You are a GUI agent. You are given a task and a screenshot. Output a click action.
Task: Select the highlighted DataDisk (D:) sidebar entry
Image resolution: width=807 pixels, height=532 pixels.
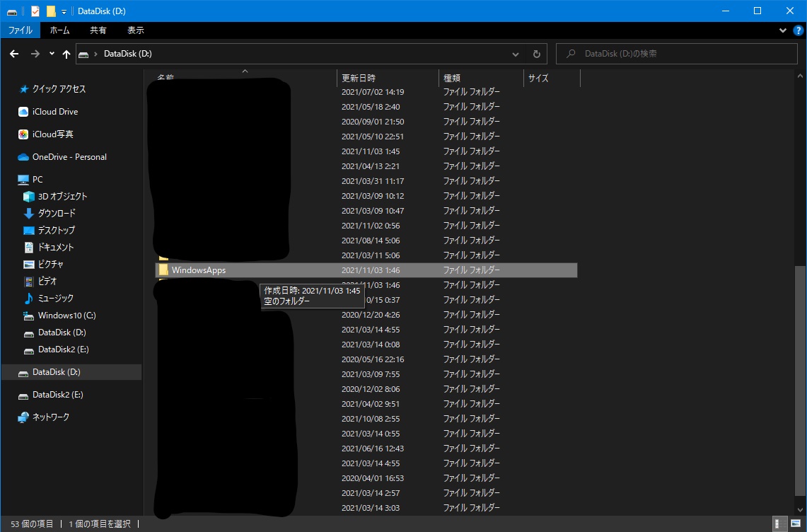pos(71,372)
